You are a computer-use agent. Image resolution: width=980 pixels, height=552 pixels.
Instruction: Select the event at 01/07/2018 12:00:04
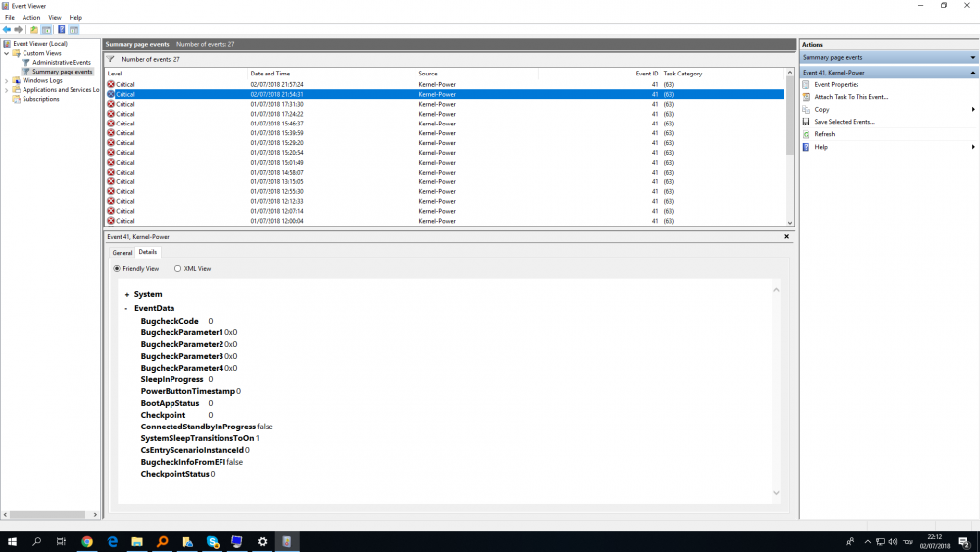point(444,221)
